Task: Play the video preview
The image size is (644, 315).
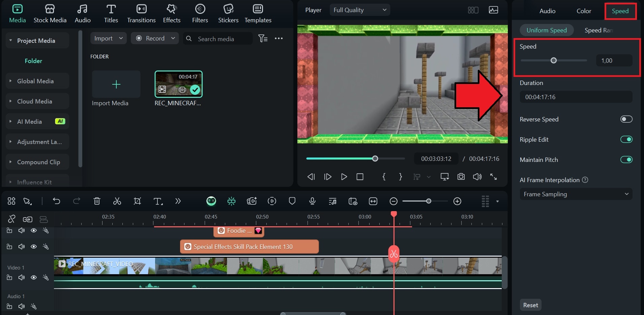Action: point(344,177)
